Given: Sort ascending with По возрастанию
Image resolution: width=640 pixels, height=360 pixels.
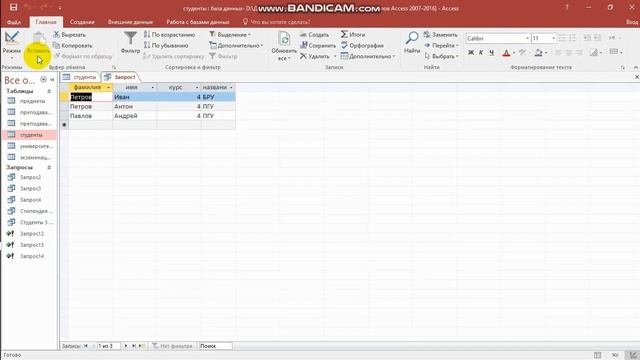Looking at the screenshot, I should coord(169,35).
